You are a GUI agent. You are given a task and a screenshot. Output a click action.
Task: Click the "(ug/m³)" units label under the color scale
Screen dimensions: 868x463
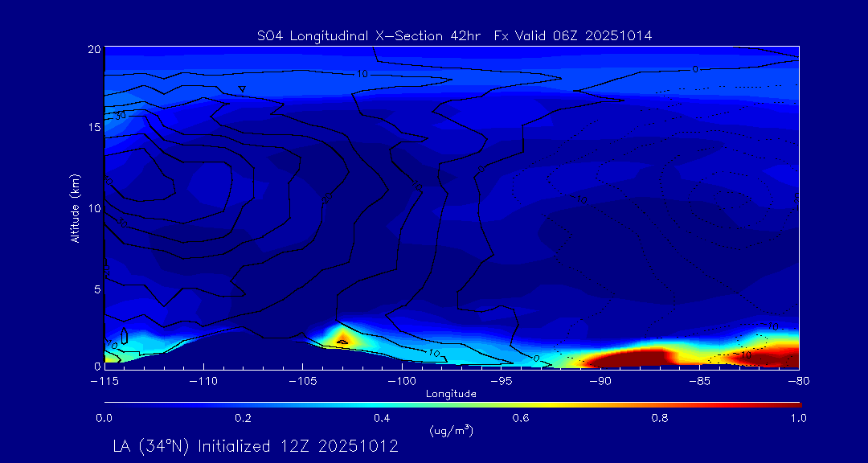[x=451, y=430]
